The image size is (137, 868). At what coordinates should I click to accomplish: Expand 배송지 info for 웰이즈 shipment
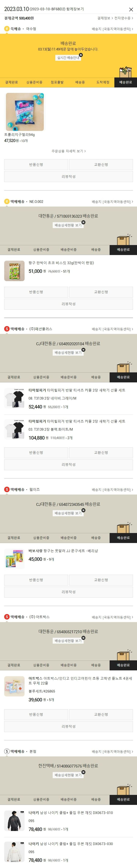click(x=113, y=490)
